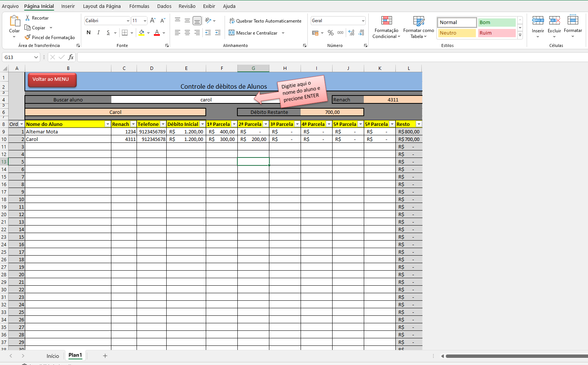Switch to the Início sheet tab
This screenshot has height=365, width=588.
(53, 356)
